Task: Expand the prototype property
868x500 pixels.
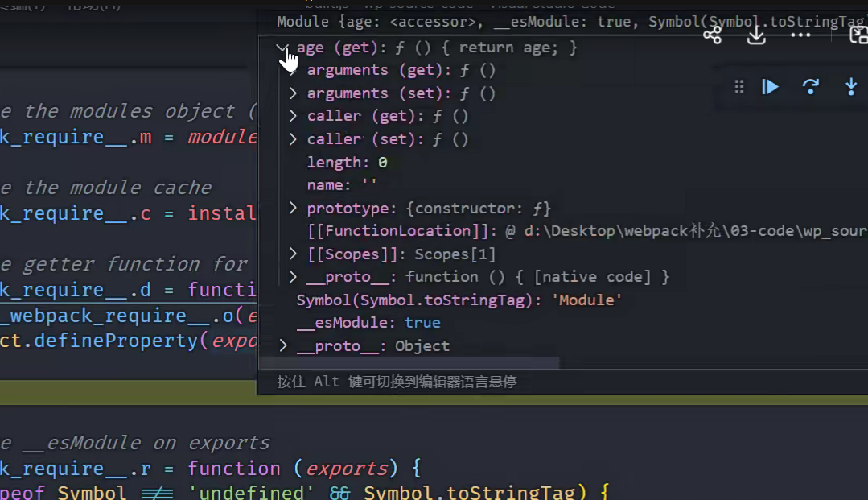Action: pos(294,209)
